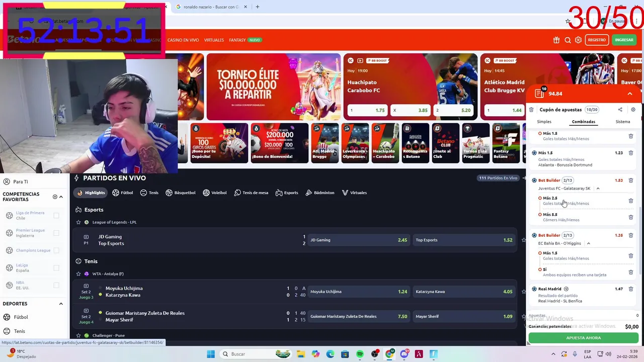Place the bet with Apuesta Ahora
This screenshot has width=644, height=362.
point(583,338)
